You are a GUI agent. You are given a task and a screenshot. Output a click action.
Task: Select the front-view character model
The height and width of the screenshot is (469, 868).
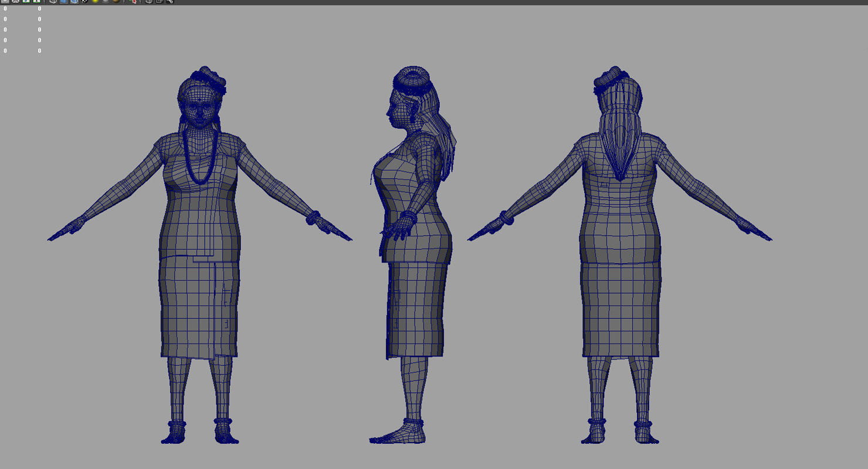pyautogui.click(x=199, y=255)
